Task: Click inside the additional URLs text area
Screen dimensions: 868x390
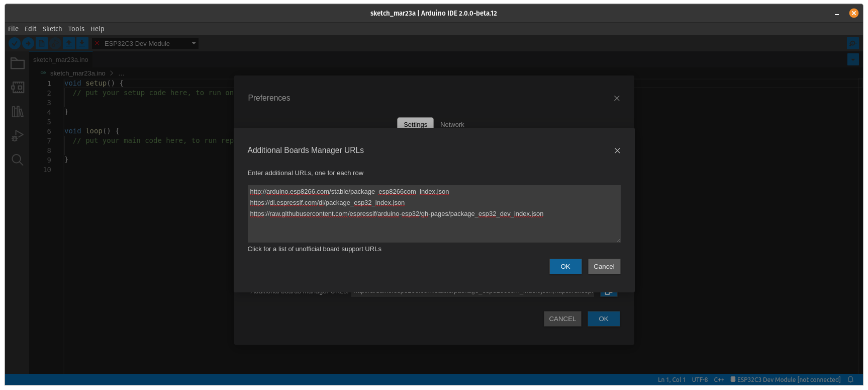Action: (x=434, y=214)
